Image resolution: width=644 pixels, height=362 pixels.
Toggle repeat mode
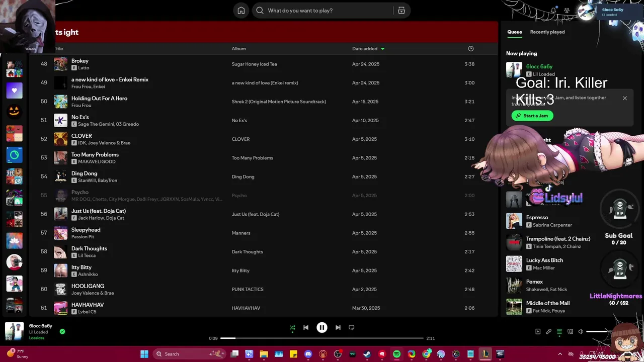click(352, 327)
